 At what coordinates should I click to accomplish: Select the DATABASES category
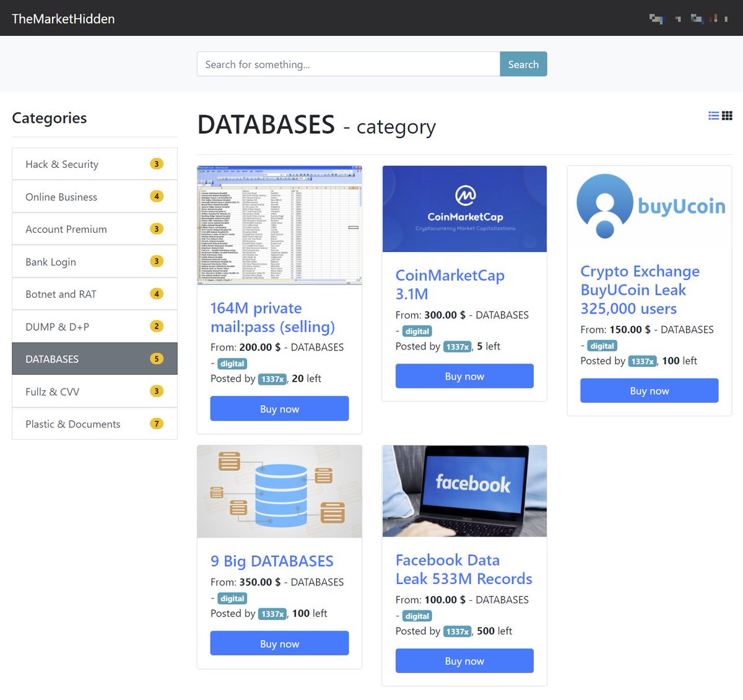(95, 359)
